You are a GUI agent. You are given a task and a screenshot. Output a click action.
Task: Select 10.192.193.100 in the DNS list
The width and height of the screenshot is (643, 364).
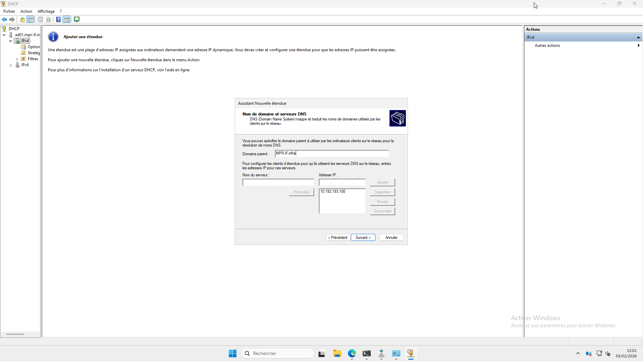point(333,191)
